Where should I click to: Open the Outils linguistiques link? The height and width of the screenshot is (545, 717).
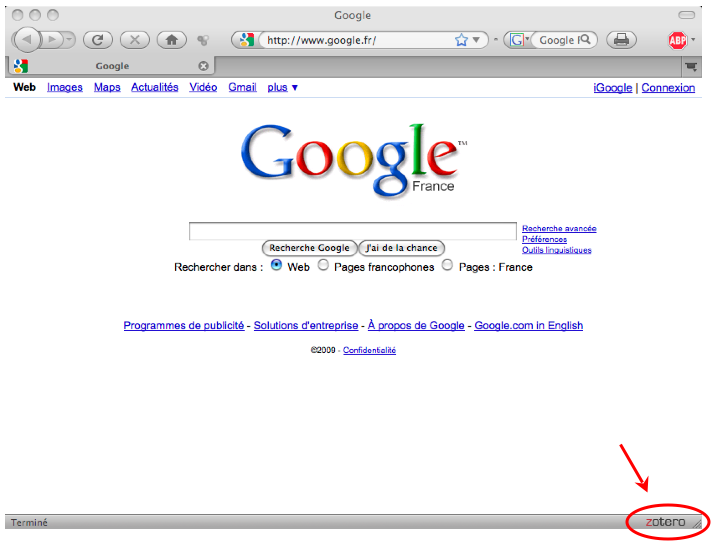click(556, 250)
